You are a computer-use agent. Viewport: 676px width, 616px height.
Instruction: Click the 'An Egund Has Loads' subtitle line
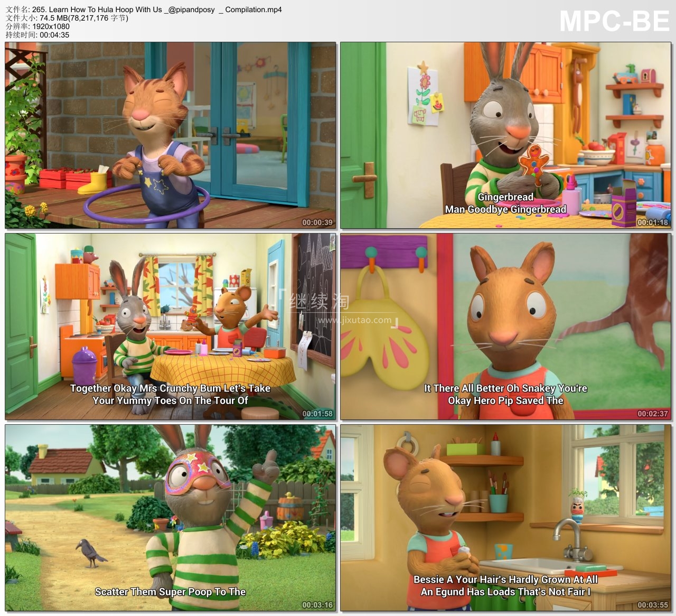(x=505, y=592)
